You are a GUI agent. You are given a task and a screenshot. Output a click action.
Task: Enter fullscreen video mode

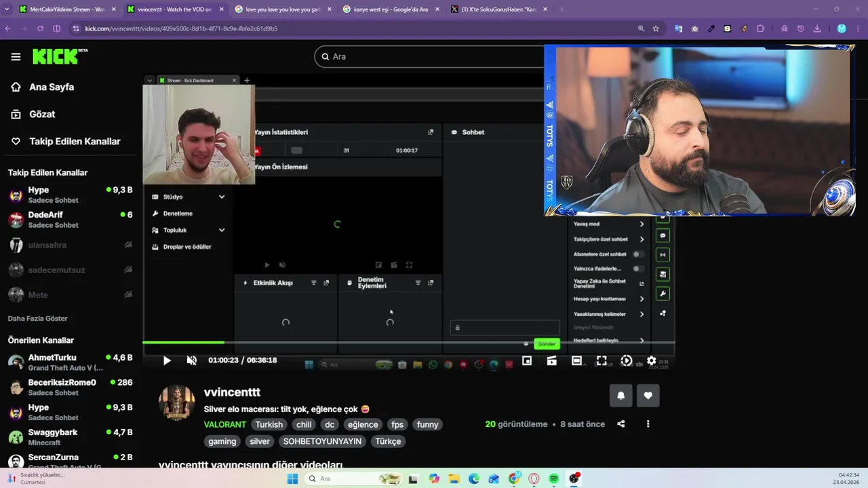601,361
